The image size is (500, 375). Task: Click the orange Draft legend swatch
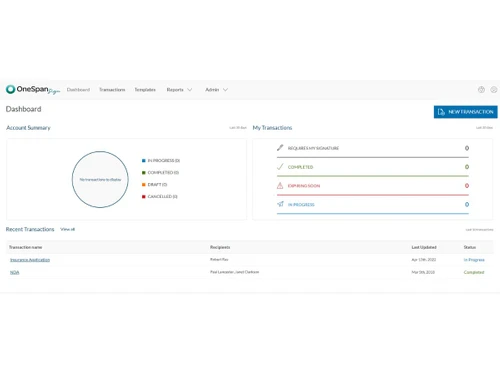(144, 185)
